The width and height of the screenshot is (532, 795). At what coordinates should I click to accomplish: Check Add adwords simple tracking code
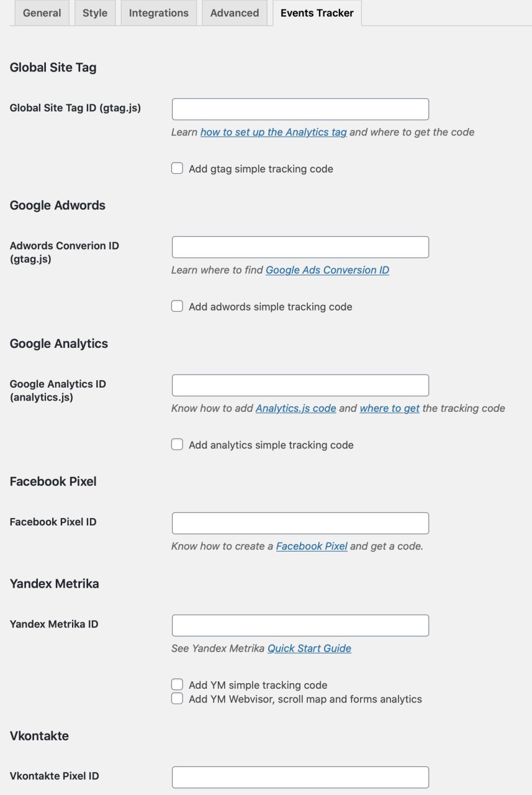[x=178, y=306]
